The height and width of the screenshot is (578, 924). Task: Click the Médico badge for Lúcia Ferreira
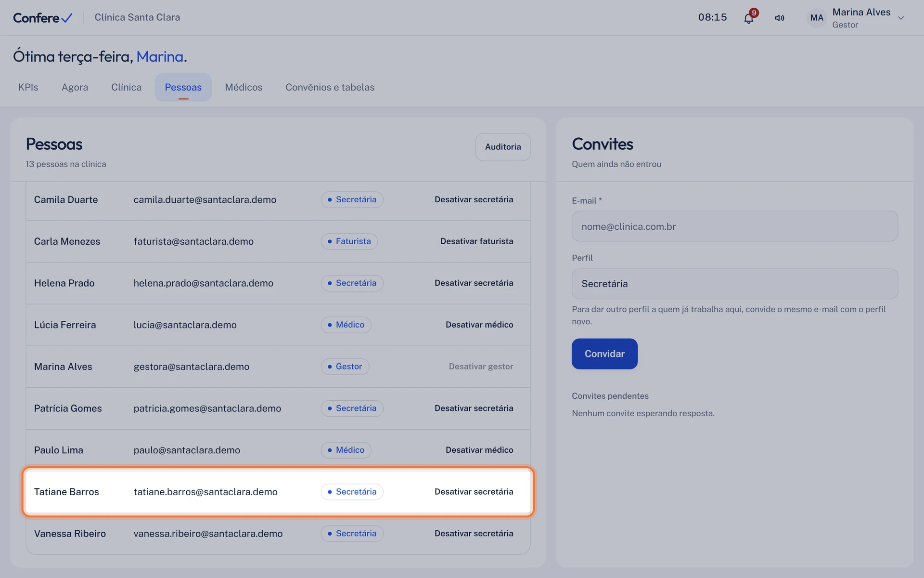(346, 325)
